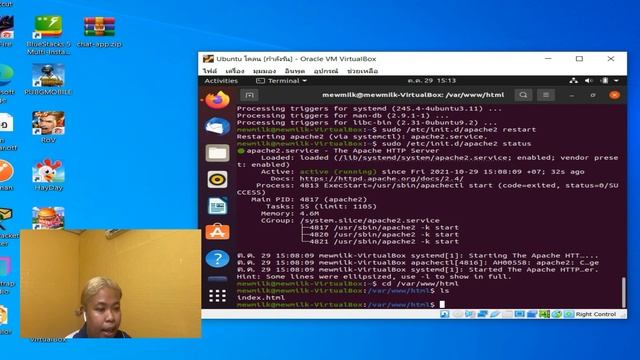Image resolution: width=640 pixels, height=360 pixels.
Task: Open the อุปกรณ์ menu in VirtualBox
Action: [326, 71]
